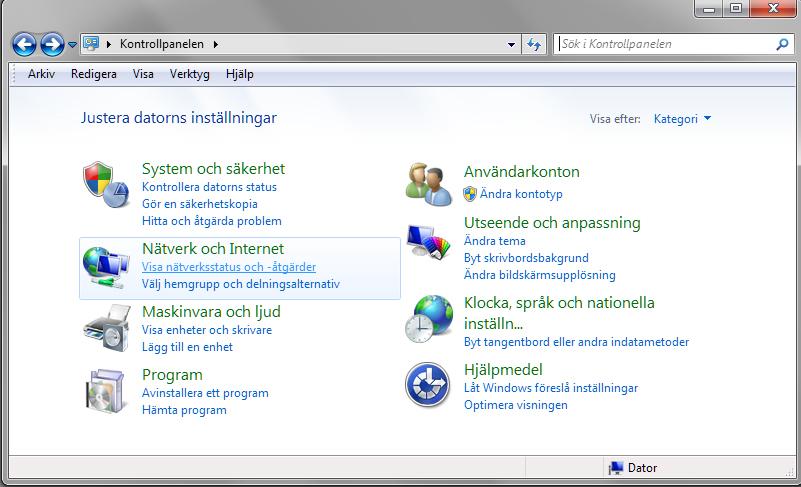Open Klocka, språk och nationella inställningar
This screenshot has width=801, height=487.
[x=559, y=313]
